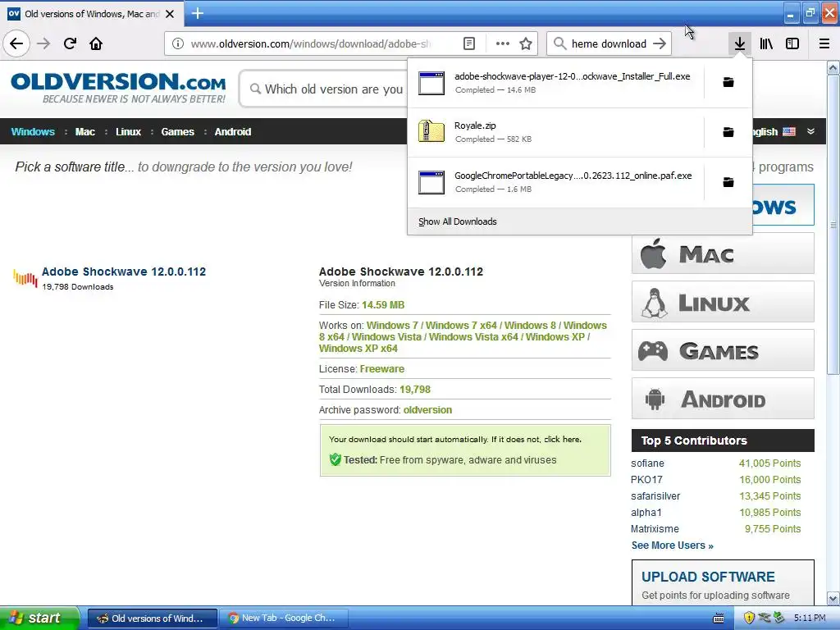Click the taskbar clock showing 5:11 PM
This screenshot has height=630, width=840.
pos(810,618)
